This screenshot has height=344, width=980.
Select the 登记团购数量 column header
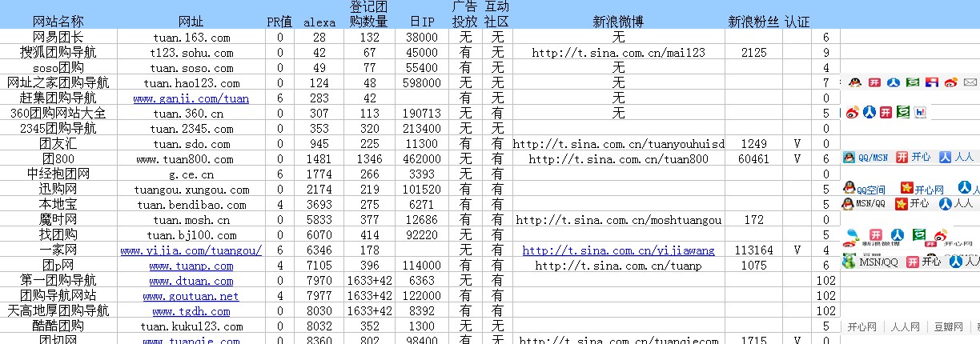click(369, 14)
